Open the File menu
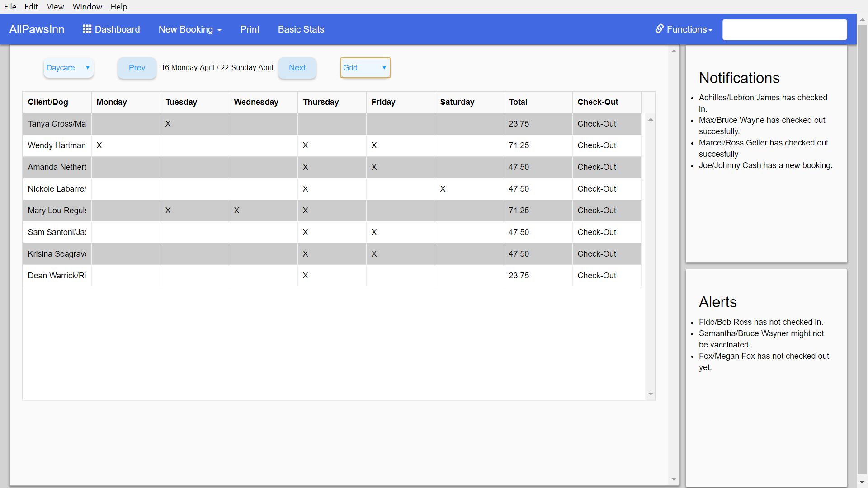868x488 pixels. coord(10,7)
